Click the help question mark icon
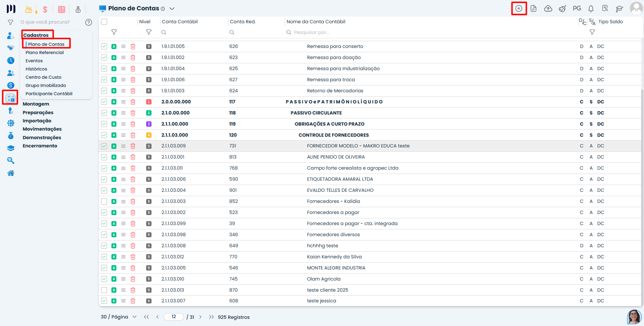This screenshot has width=644, height=326. 88,22
